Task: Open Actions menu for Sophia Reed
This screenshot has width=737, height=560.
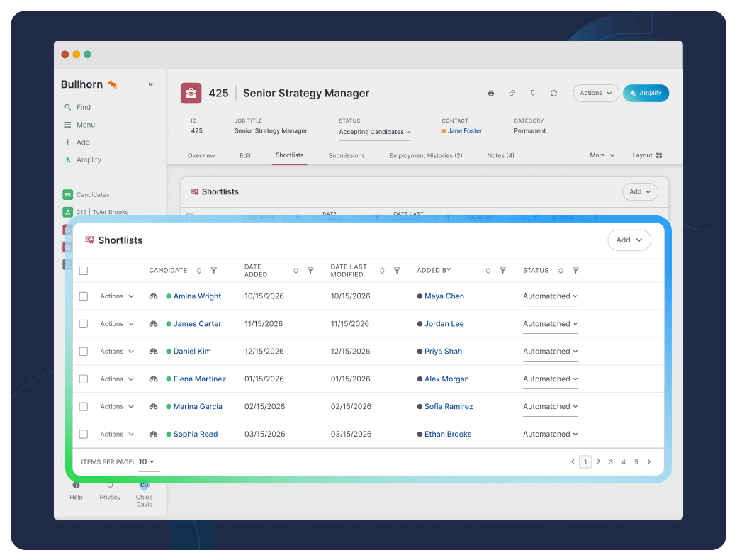Action: [117, 435]
